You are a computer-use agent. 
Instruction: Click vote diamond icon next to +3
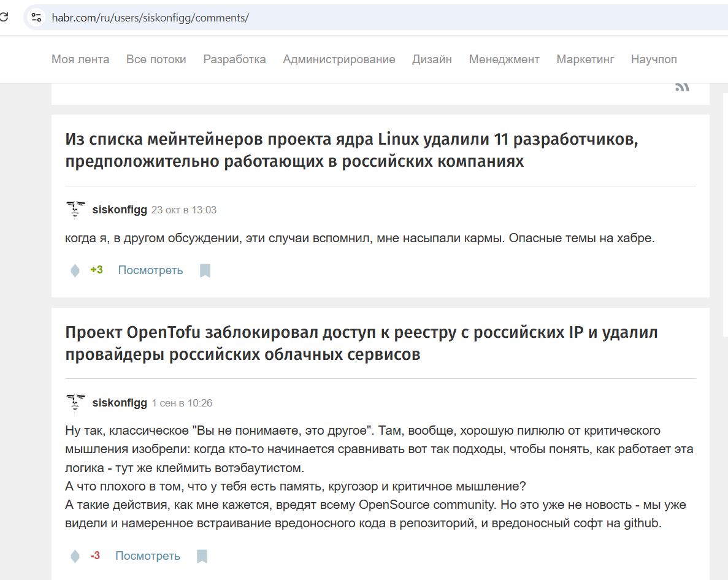click(75, 270)
